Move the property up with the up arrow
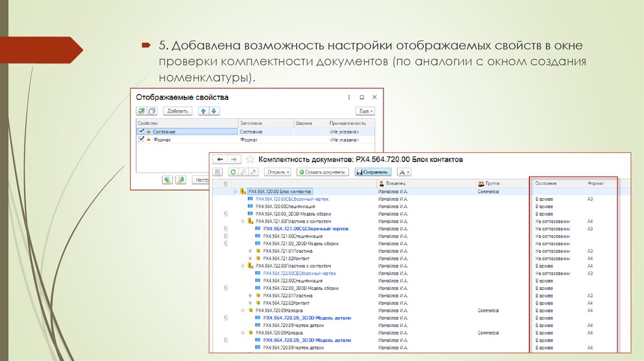 point(203,111)
